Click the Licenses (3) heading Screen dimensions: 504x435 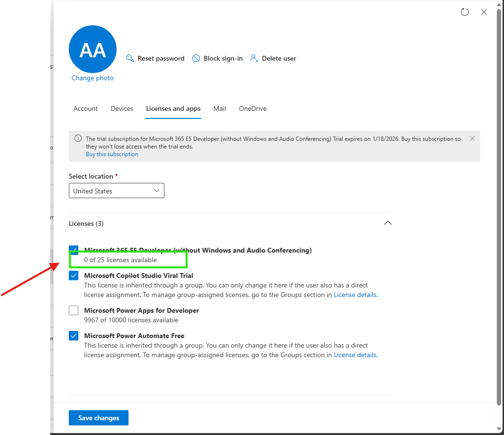[x=86, y=223]
